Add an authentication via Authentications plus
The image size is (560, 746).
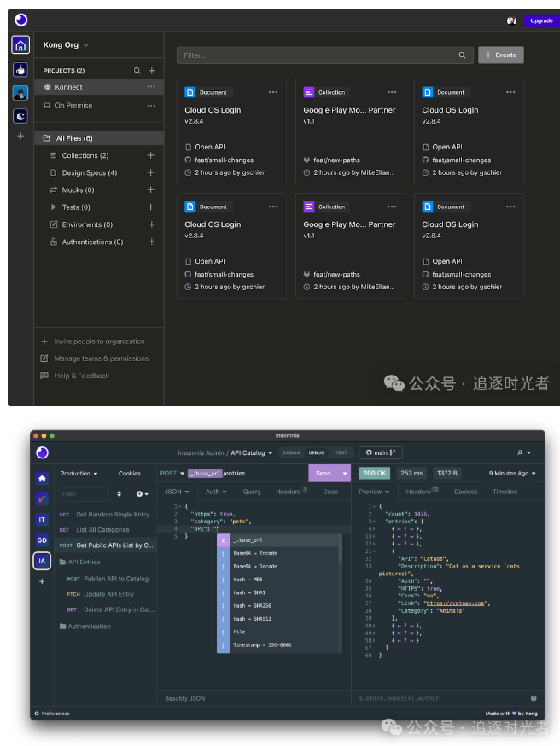tap(152, 242)
